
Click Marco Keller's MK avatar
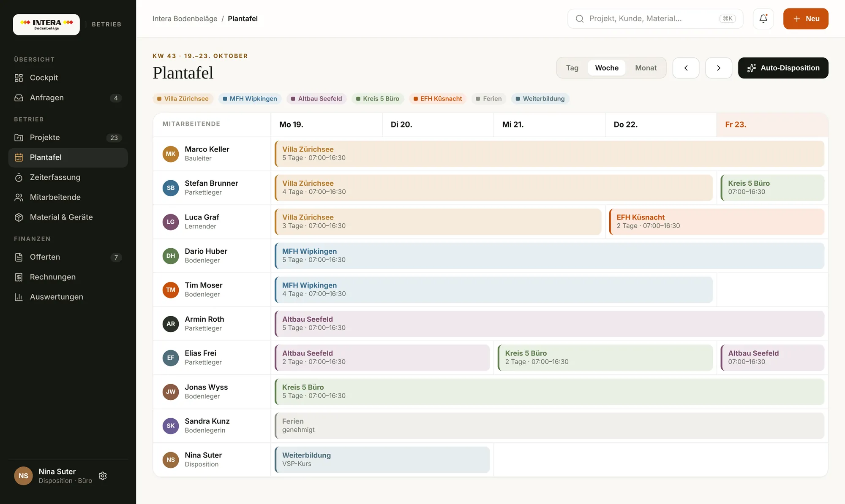[x=171, y=154]
